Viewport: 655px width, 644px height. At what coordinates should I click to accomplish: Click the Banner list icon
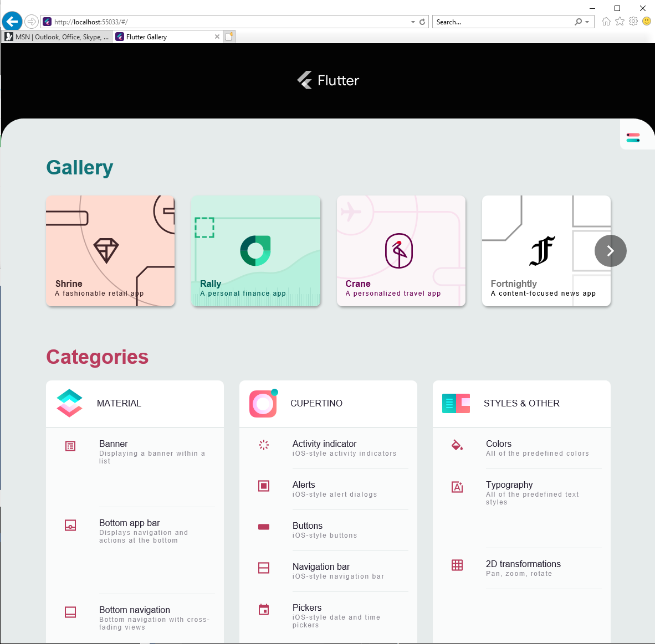pos(70,446)
